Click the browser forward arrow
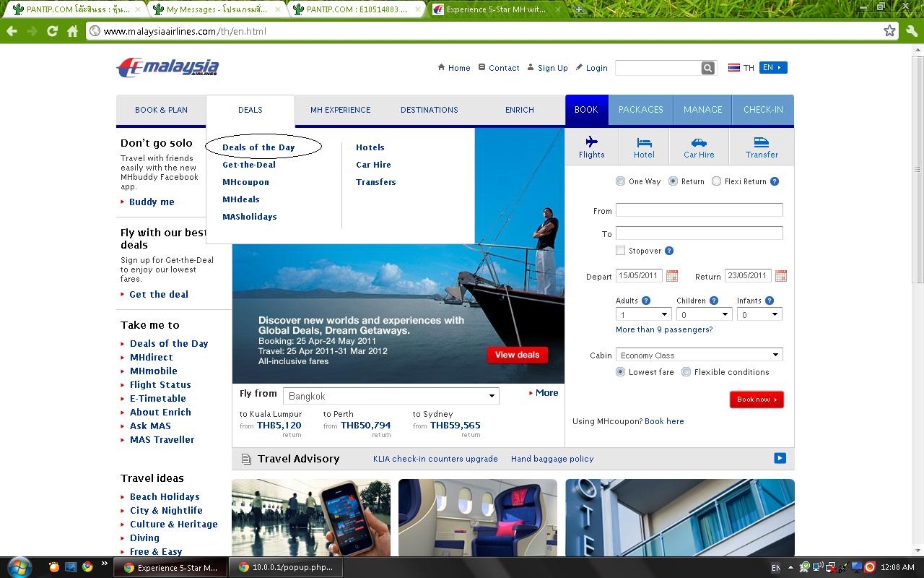Image resolution: width=924 pixels, height=578 pixels. 32,31
